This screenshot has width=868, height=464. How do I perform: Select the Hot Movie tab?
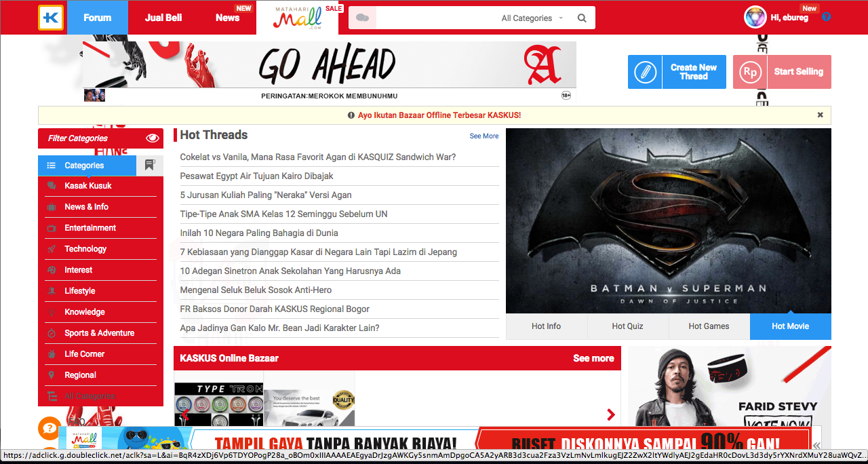tap(791, 326)
